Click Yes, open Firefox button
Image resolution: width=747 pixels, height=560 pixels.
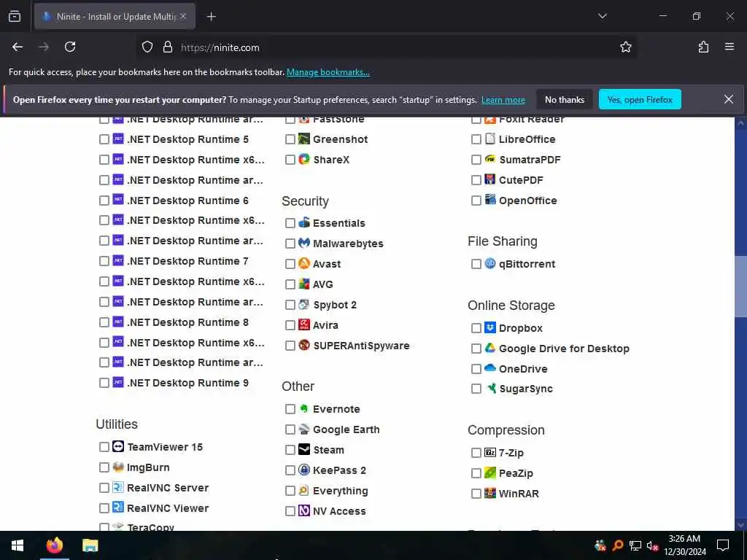coord(640,99)
